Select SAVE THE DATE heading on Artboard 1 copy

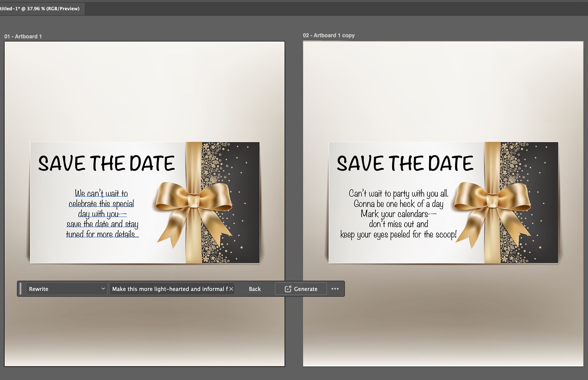[x=405, y=163]
